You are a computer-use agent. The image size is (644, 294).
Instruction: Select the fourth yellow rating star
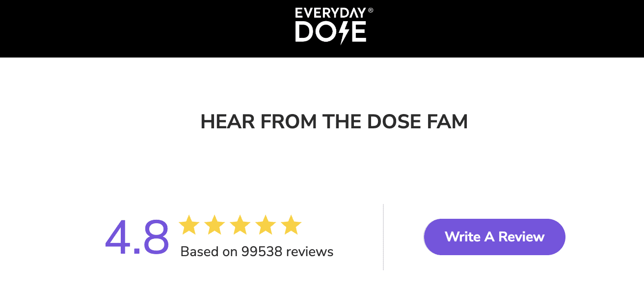(x=266, y=225)
